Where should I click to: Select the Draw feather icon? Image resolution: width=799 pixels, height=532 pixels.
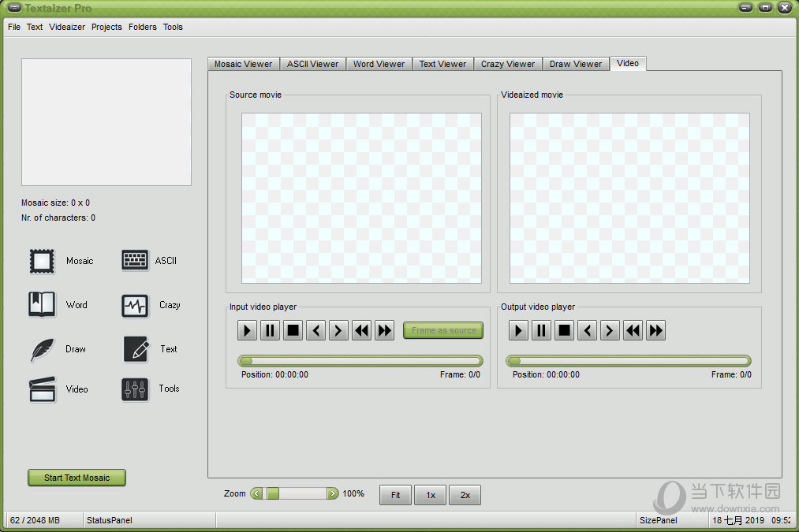[43, 350]
